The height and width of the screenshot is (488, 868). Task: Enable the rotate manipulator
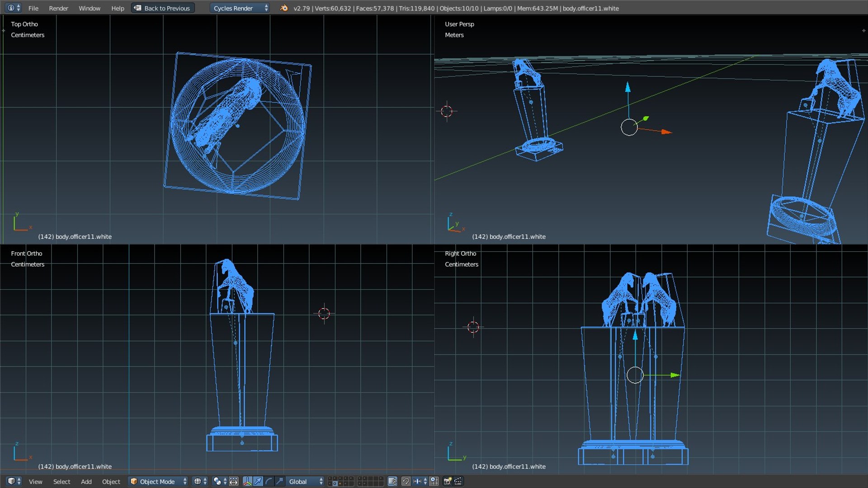pos(269,481)
